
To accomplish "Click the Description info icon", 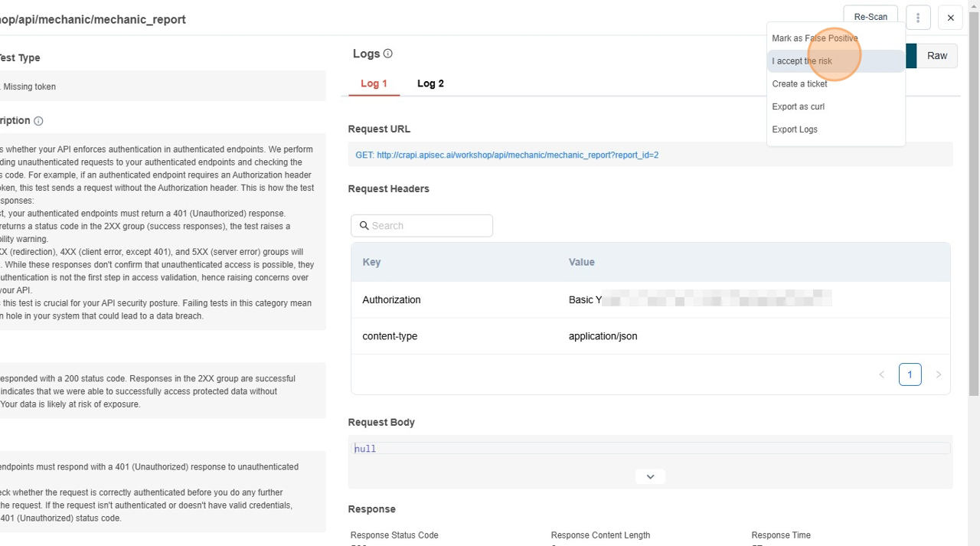I will (38, 121).
